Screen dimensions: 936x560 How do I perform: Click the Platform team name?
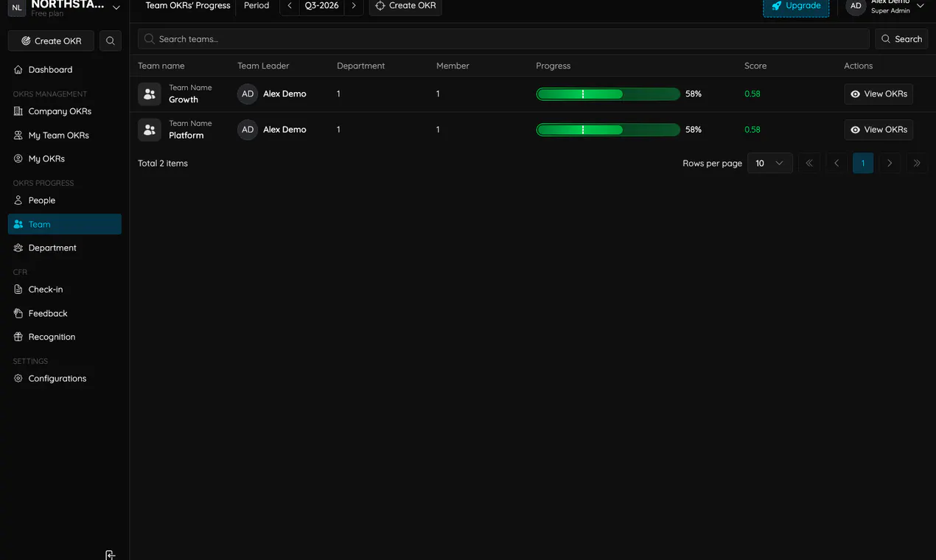pyautogui.click(x=186, y=136)
